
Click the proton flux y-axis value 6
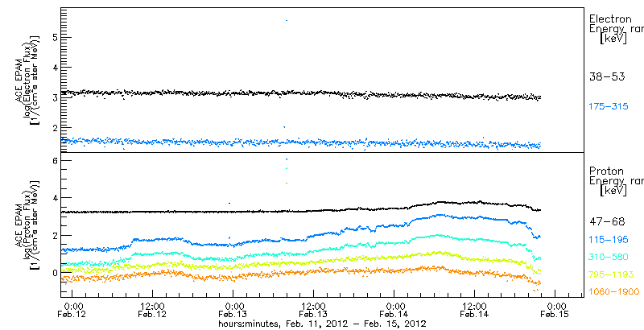pos(54,160)
